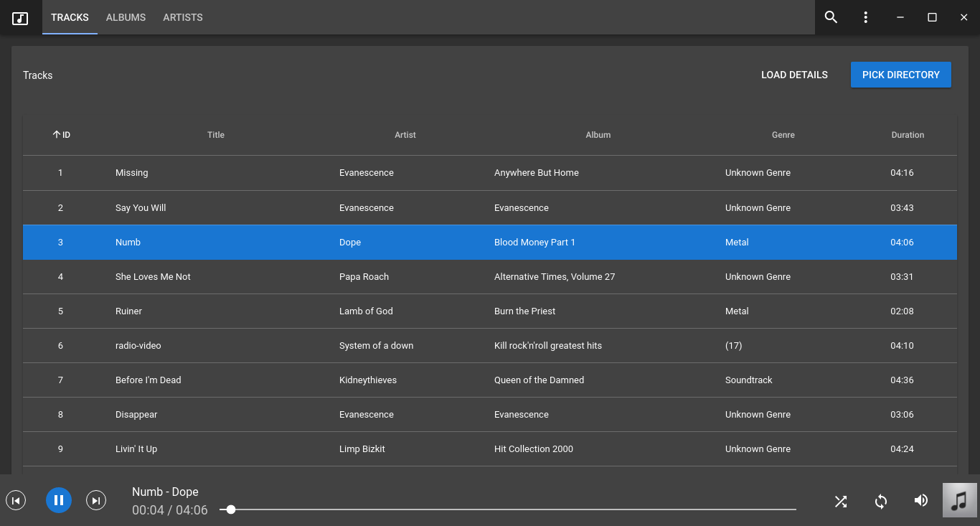Click the artist System of a down
The image size is (980, 526).
377,346
